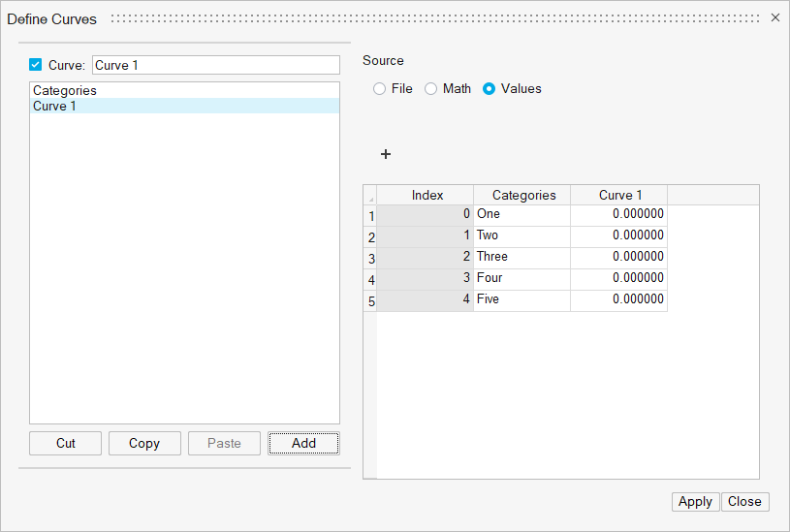This screenshot has height=532, width=790.
Task: Select row header 5 in table
Action: tap(370, 301)
